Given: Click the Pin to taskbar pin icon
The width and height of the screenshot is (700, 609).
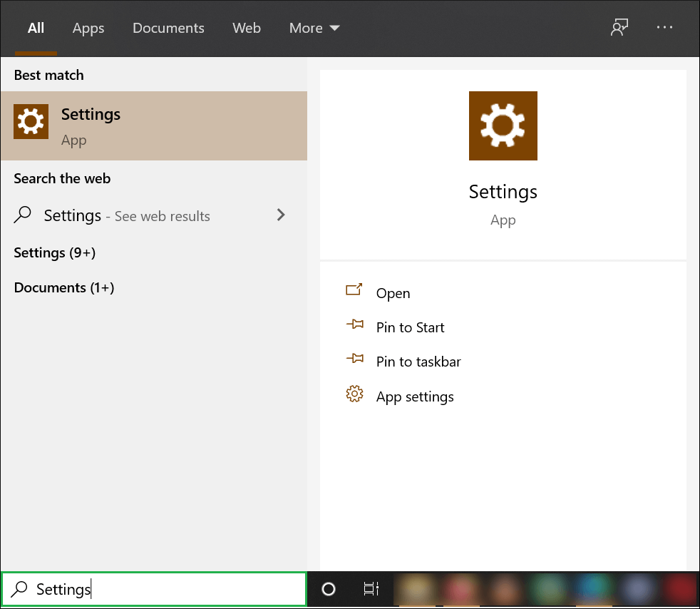Looking at the screenshot, I should click(x=355, y=358).
